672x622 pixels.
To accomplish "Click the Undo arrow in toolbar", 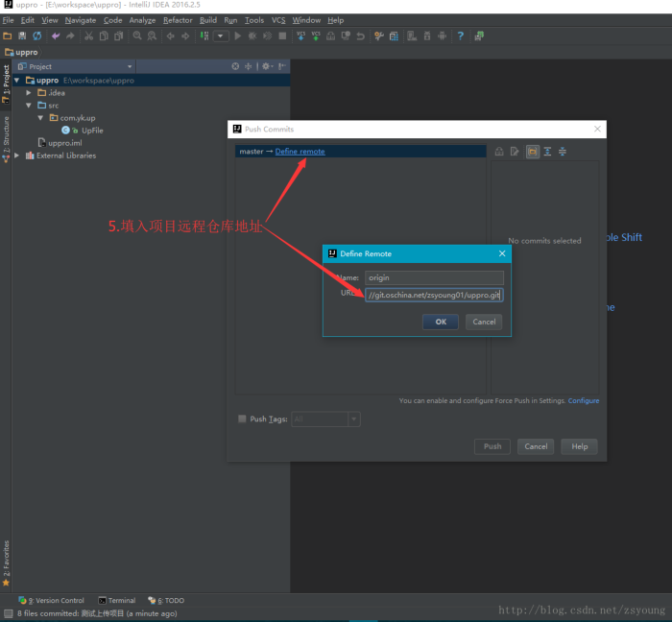I will tap(56, 36).
